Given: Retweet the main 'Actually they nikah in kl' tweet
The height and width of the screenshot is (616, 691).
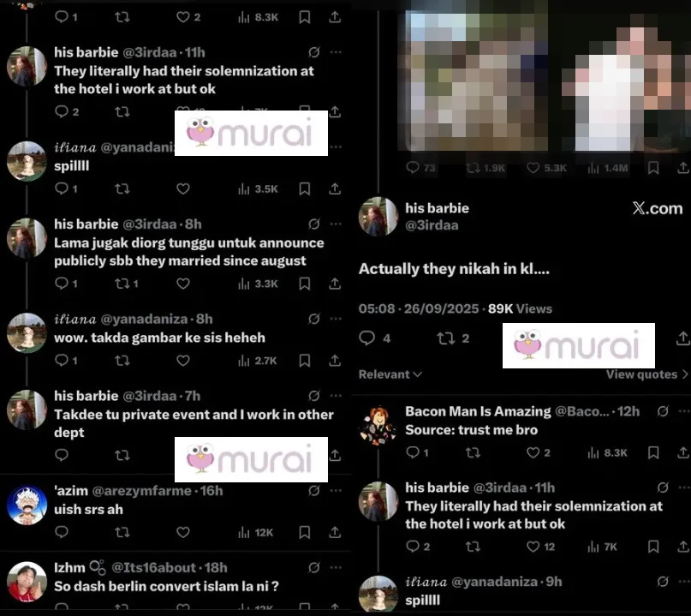Looking at the screenshot, I should tap(453, 338).
